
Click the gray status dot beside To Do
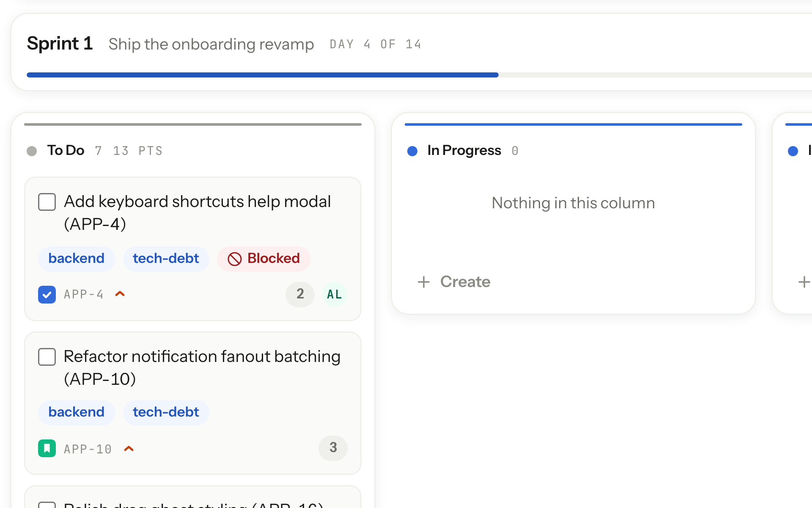pos(32,151)
